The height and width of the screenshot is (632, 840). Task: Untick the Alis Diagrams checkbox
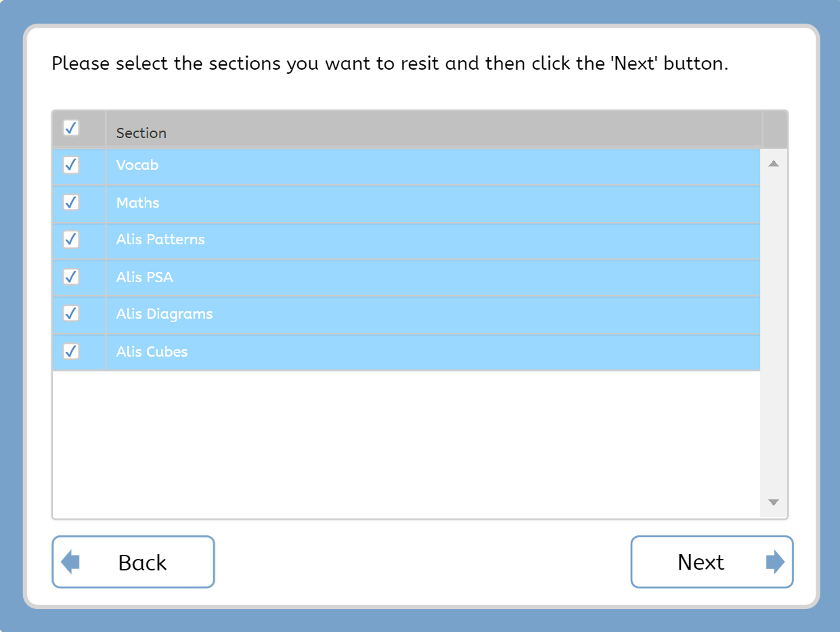[71, 313]
